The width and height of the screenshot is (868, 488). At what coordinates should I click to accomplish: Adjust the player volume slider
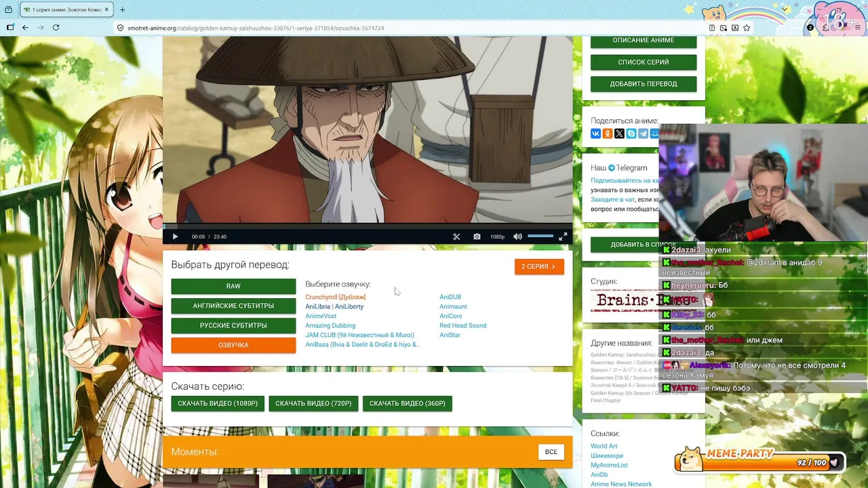[x=540, y=236]
